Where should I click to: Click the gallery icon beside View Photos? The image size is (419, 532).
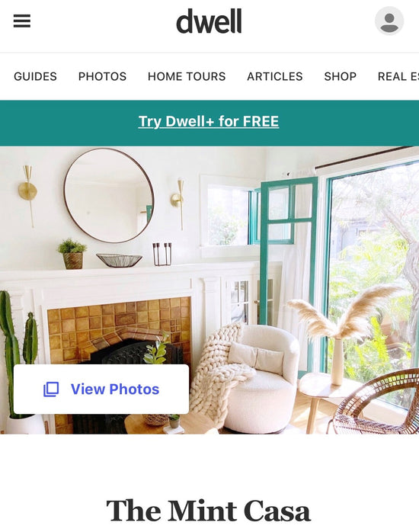51,389
